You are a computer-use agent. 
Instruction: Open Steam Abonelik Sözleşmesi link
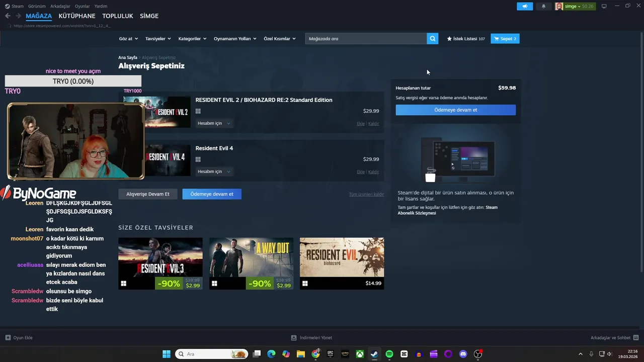coord(448,210)
